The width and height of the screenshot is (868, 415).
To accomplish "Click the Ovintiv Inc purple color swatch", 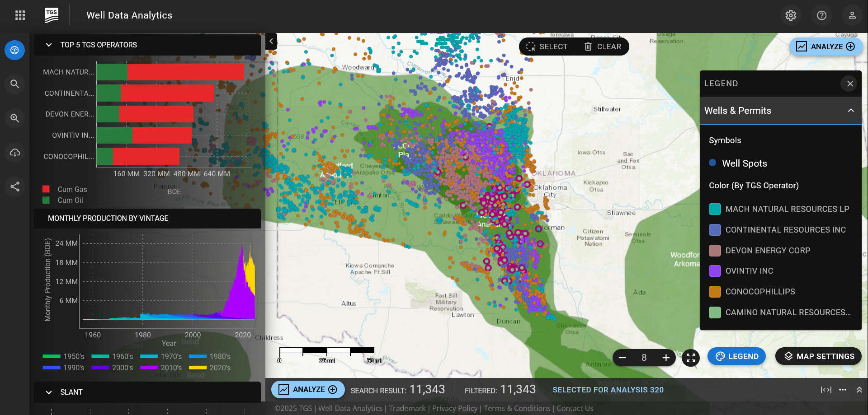I will [x=715, y=271].
